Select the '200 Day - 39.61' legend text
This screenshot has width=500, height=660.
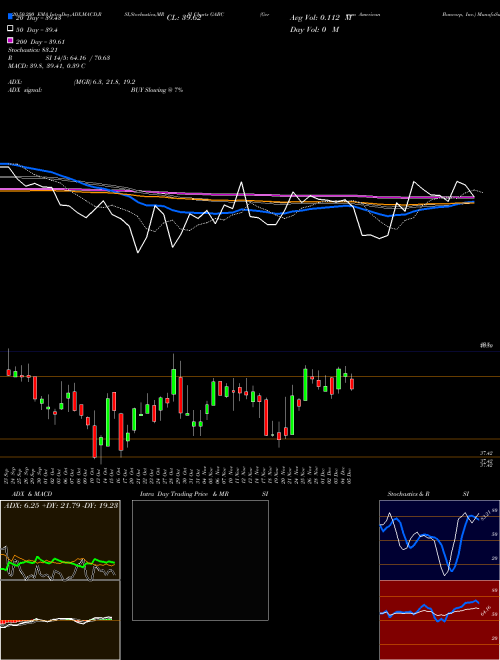40,42
